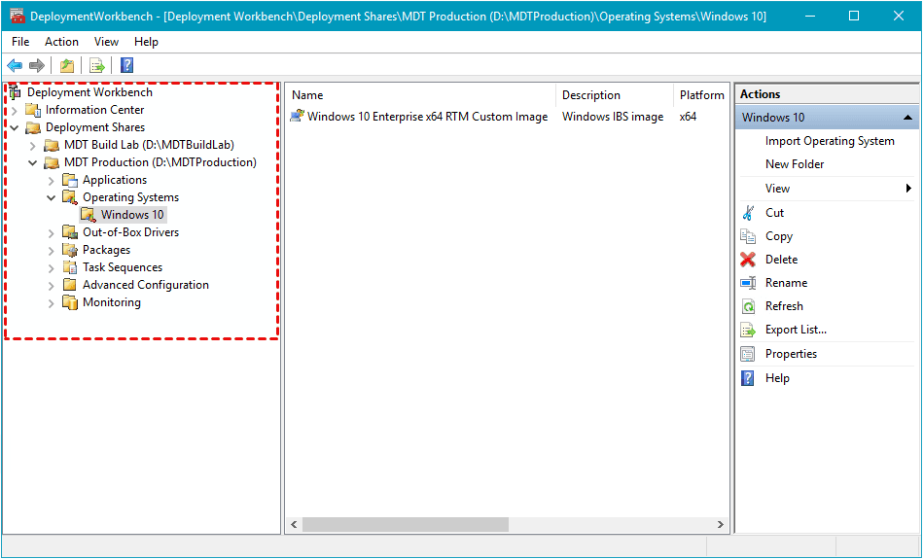Screen dimensions: 924x560
Task: Click the Applications node icon
Action: click(70, 180)
